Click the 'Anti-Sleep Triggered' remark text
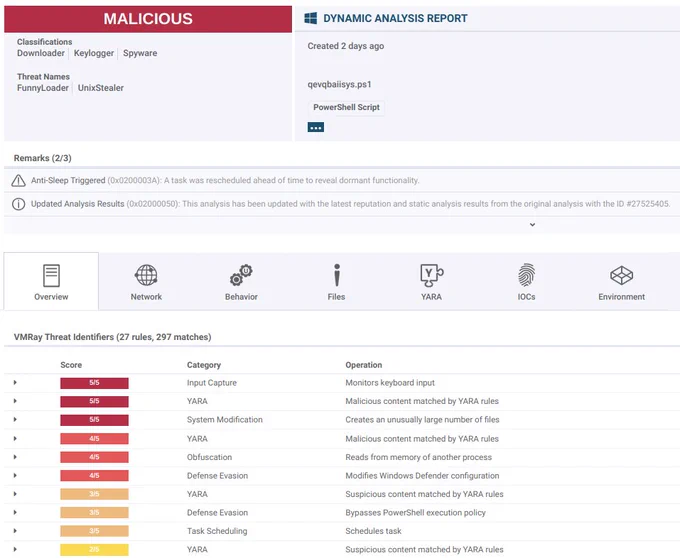This screenshot has width=680, height=558. pos(68,180)
